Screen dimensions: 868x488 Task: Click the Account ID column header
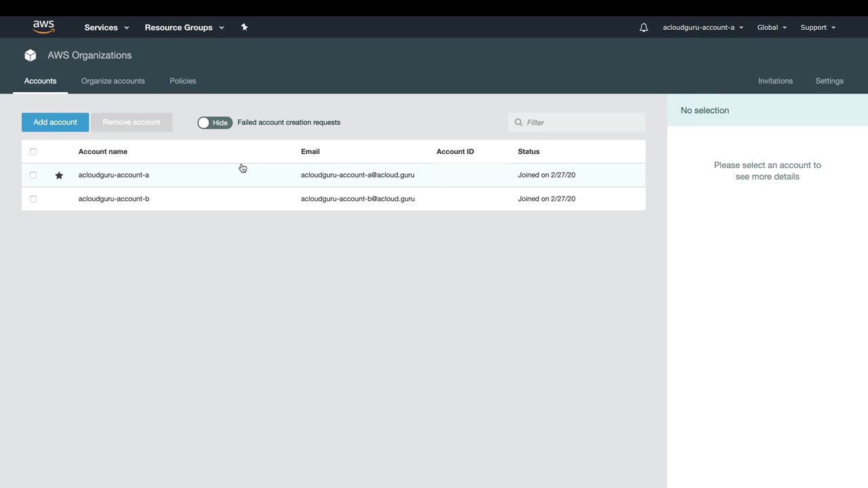[x=455, y=152]
